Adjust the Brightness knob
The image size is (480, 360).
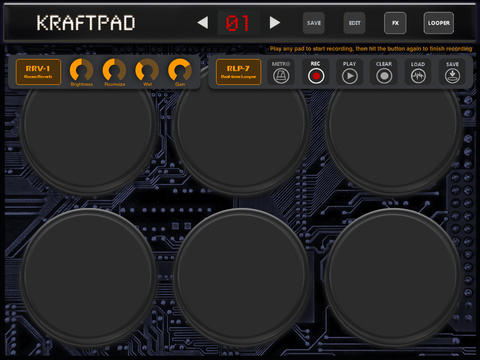(81, 70)
